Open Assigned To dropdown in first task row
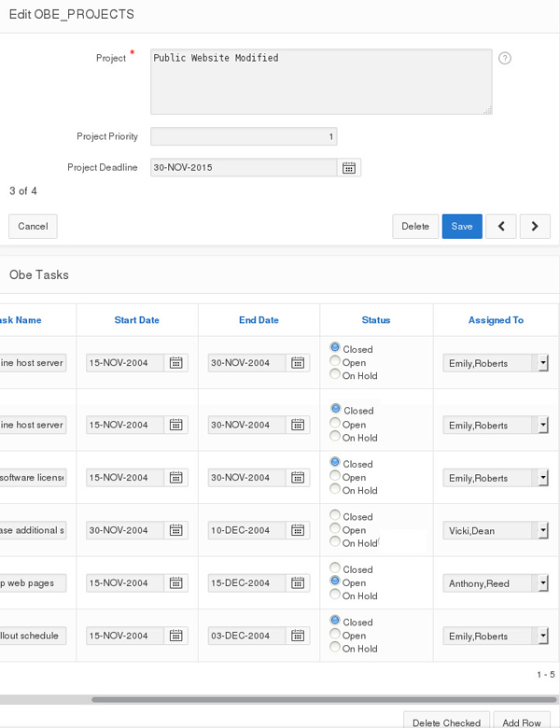Viewport: 560px width, 728px height. click(x=542, y=363)
